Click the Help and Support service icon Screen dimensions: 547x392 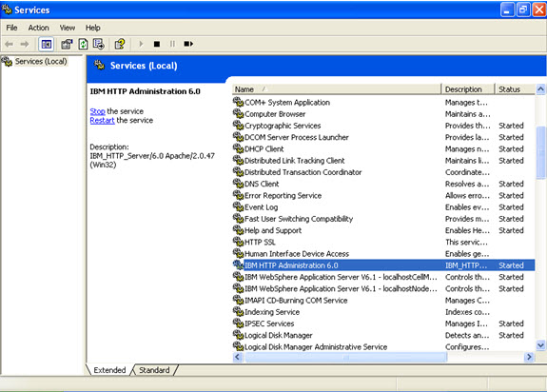(x=238, y=230)
